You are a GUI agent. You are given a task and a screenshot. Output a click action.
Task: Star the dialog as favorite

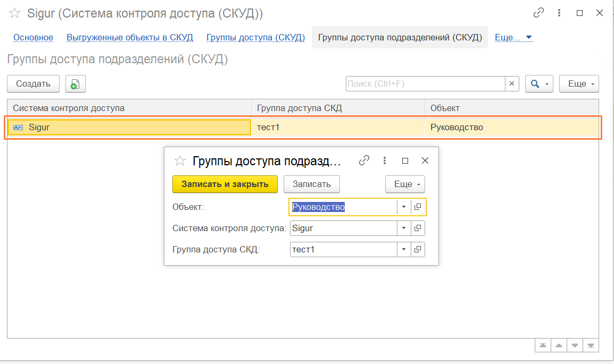[180, 160]
